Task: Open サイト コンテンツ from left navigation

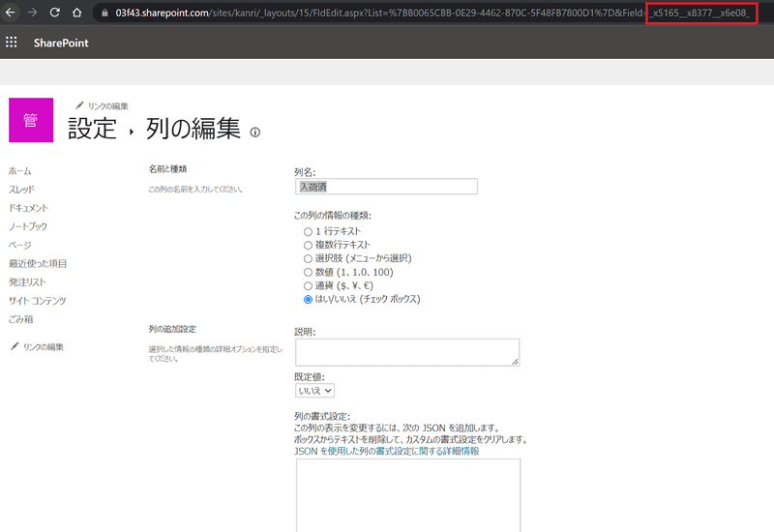Action: 37,301
